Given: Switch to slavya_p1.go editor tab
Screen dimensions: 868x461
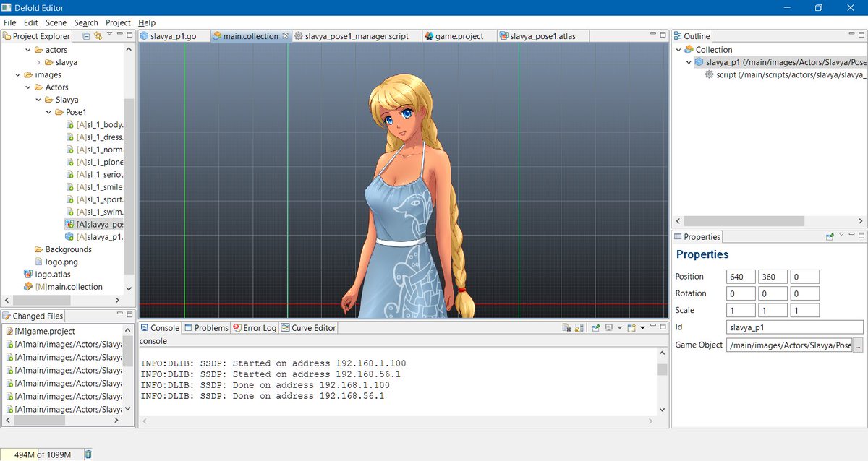Looking at the screenshot, I should (172, 36).
